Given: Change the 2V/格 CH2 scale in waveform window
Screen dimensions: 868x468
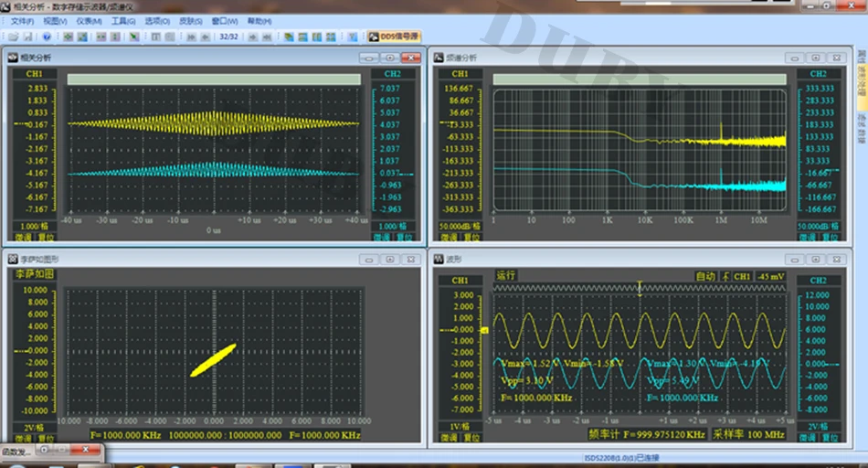Looking at the screenshot, I should [818, 427].
